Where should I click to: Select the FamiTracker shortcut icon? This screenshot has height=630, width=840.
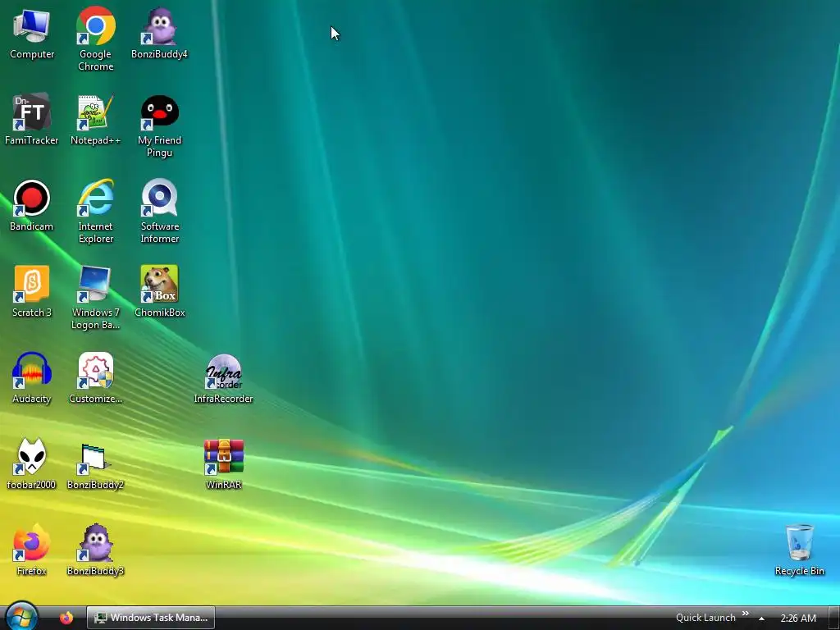(x=32, y=120)
